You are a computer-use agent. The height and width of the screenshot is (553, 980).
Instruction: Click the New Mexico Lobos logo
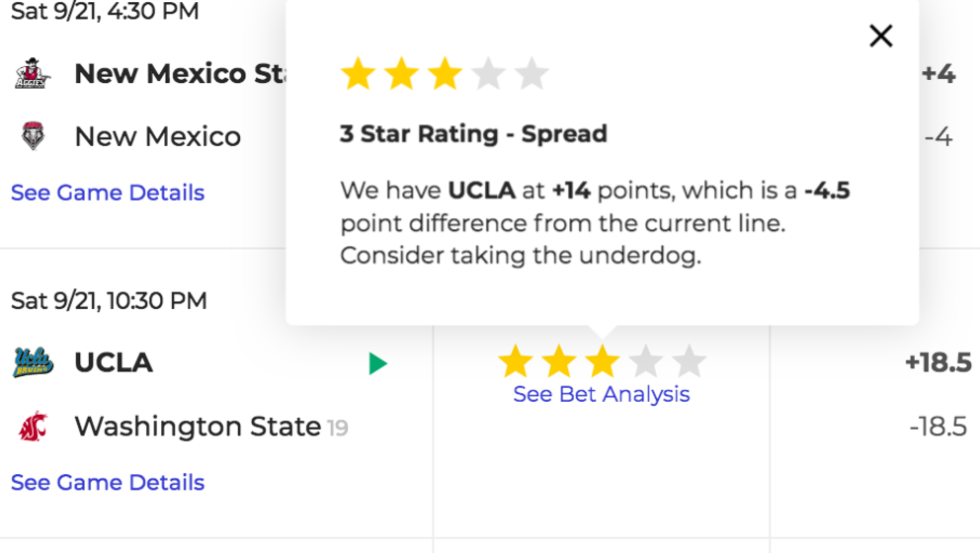34,135
